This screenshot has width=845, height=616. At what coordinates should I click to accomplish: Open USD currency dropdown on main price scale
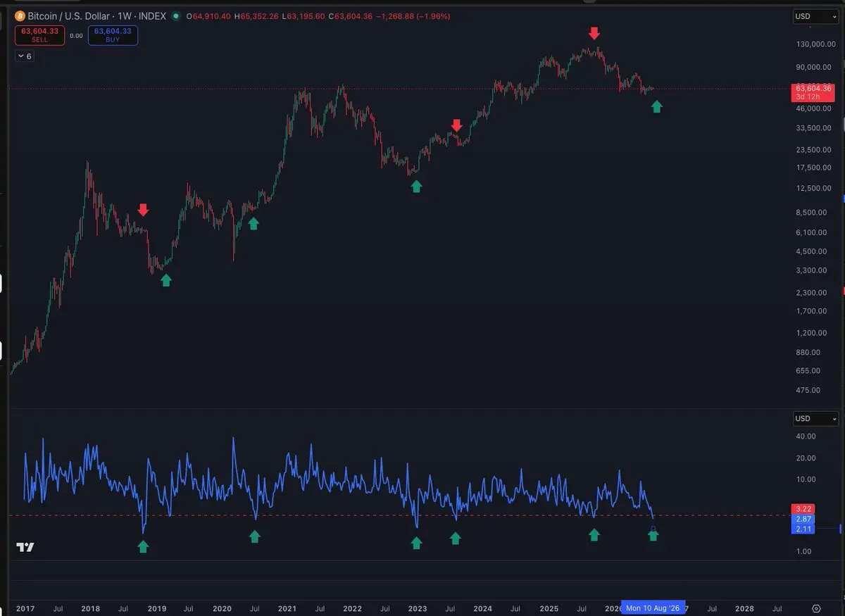coord(815,16)
